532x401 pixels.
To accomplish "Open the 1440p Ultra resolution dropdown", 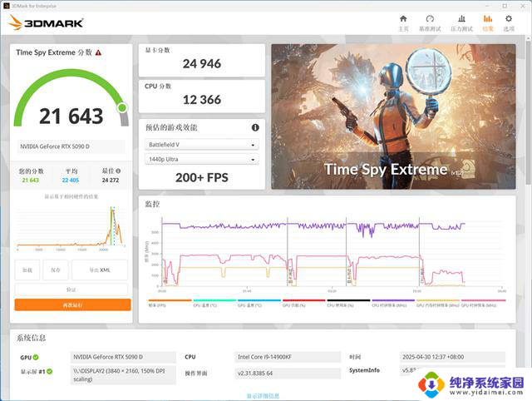I will pyautogui.click(x=202, y=159).
